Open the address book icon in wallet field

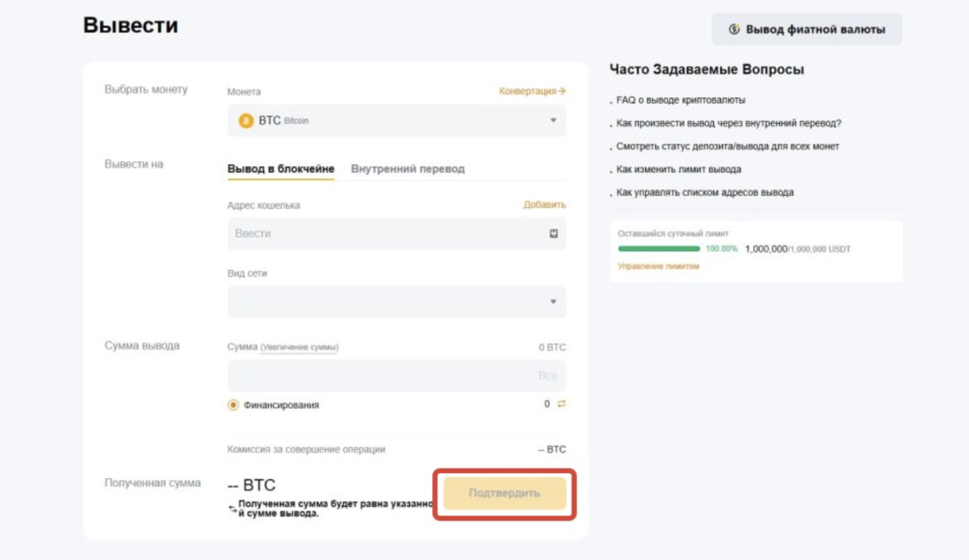coord(554,234)
